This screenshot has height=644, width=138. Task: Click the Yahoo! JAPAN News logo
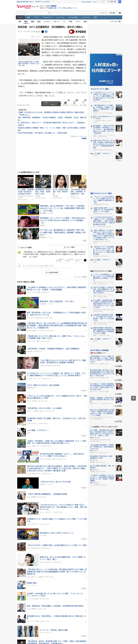pos(27,7)
